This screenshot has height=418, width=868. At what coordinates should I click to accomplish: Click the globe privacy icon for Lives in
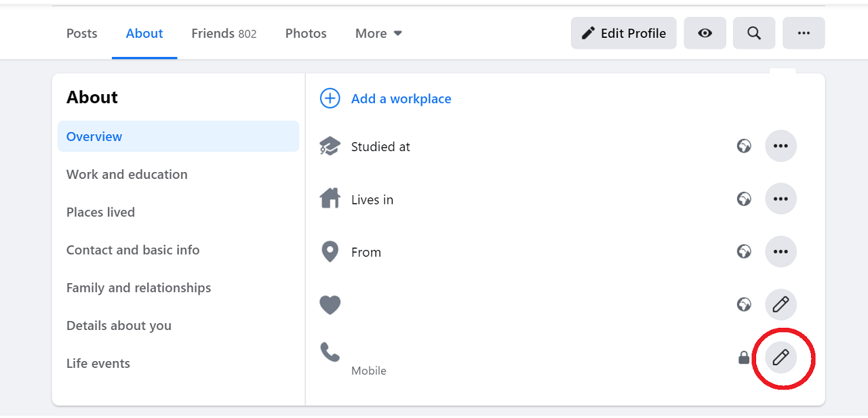[x=744, y=199]
